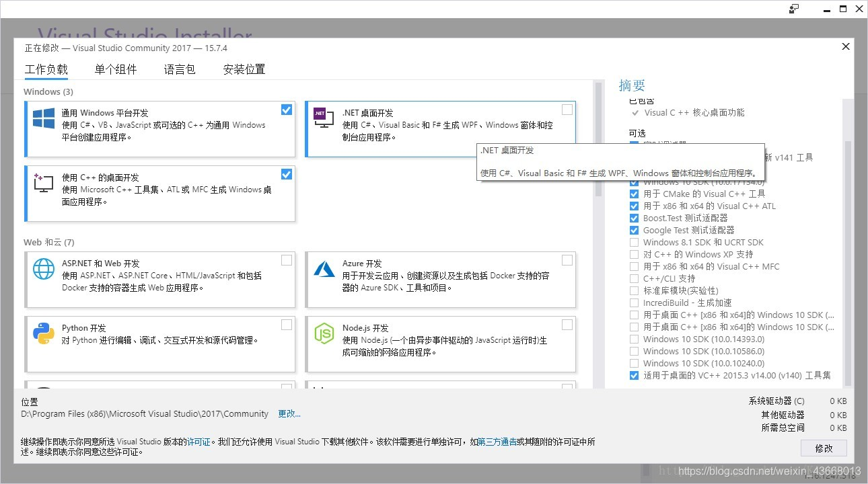Open the 第三方通告 link

tap(499, 442)
